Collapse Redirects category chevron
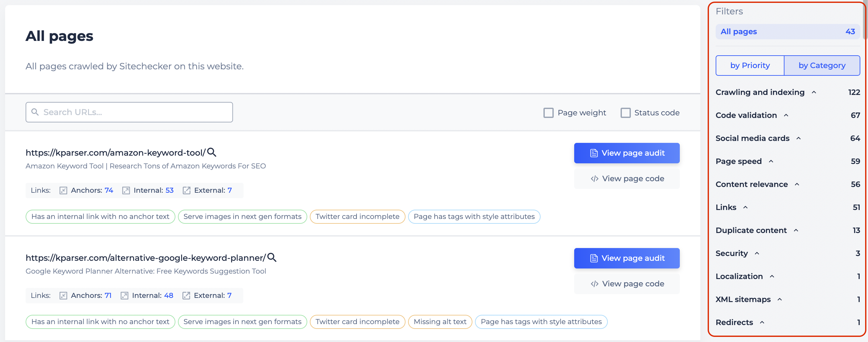Viewport: 868px width, 342px height. [x=762, y=323]
